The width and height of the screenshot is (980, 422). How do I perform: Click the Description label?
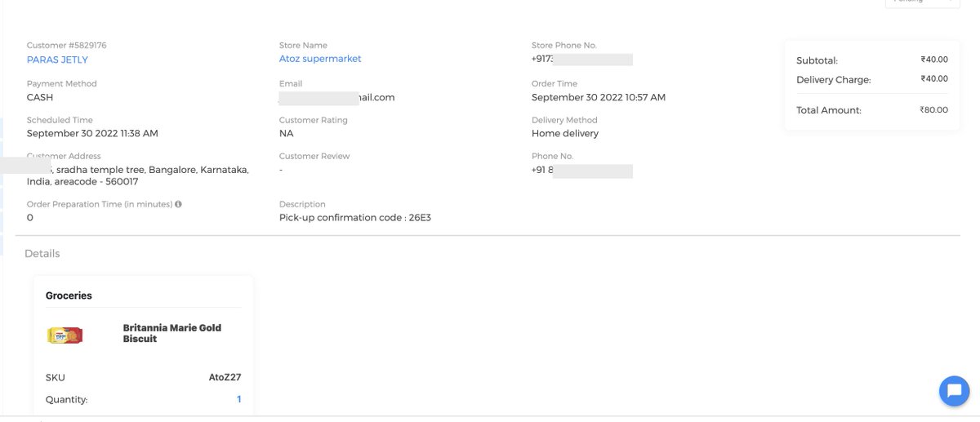(x=302, y=204)
